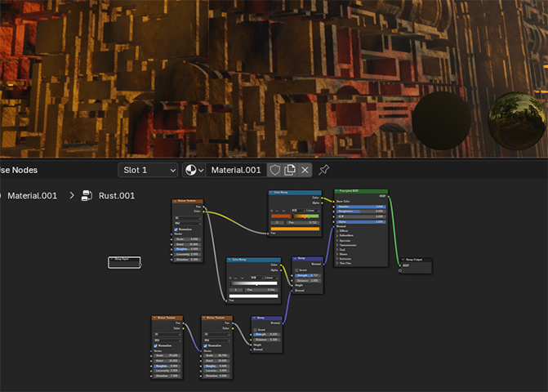The image size is (548, 392).
Task: Click the Group Output node header
Action: (415, 260)
